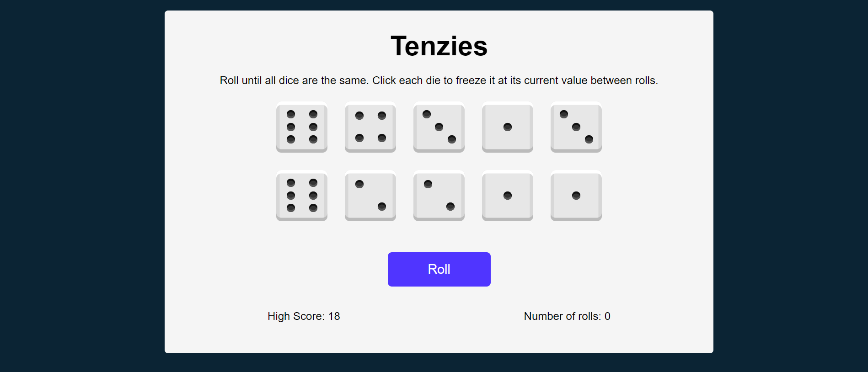
Task: Click the Number of rolls counter
Action: pyautogui.click(x=567, y=316)
